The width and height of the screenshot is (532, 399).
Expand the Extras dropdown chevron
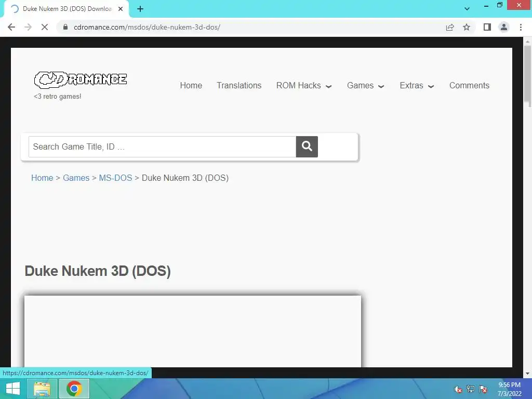coord(431,87)
